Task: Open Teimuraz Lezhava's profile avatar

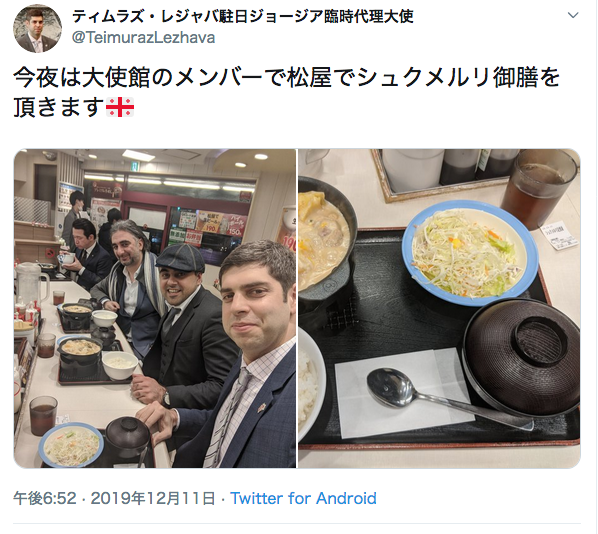Action: pyautogui.click(x=37, y=29)
